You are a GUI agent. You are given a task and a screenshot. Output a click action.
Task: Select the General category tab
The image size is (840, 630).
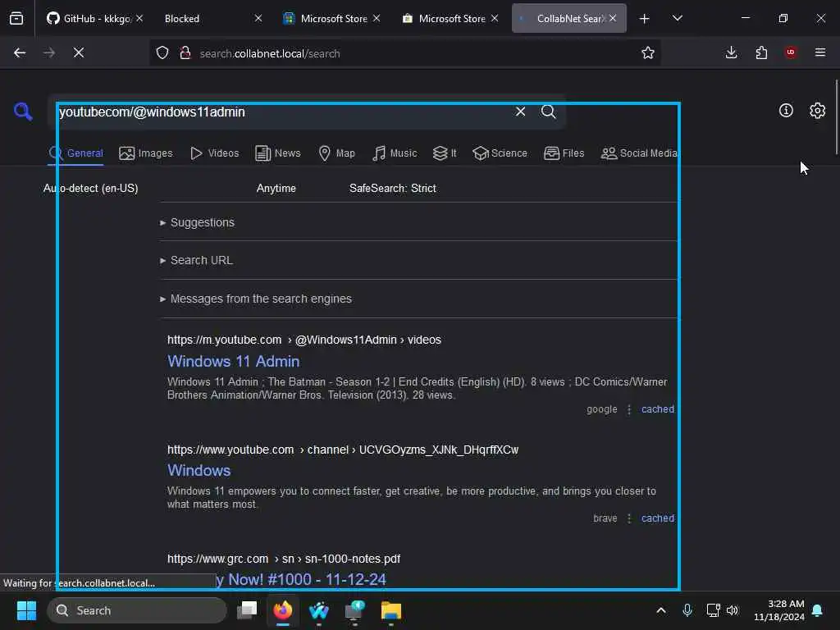pos(75,153)
